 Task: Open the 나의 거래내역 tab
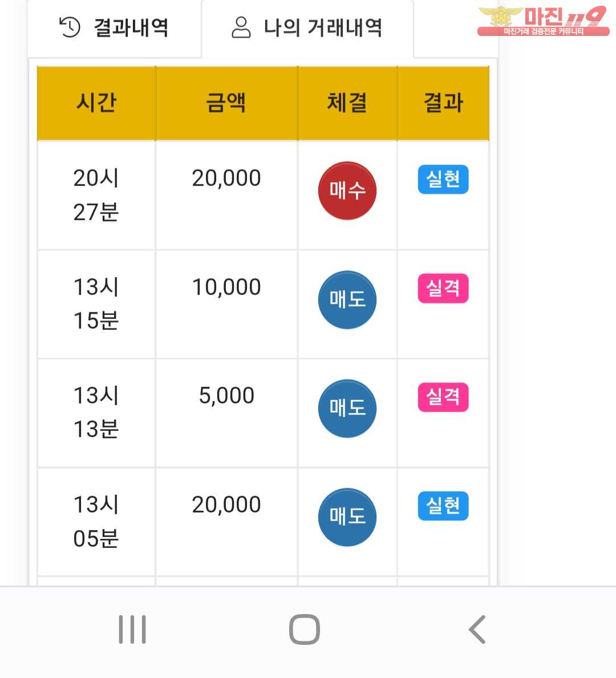click(307, 28)
